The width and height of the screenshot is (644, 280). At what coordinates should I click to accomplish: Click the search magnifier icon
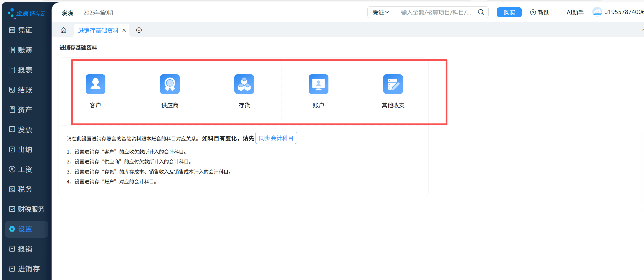[x=481, y=12]
